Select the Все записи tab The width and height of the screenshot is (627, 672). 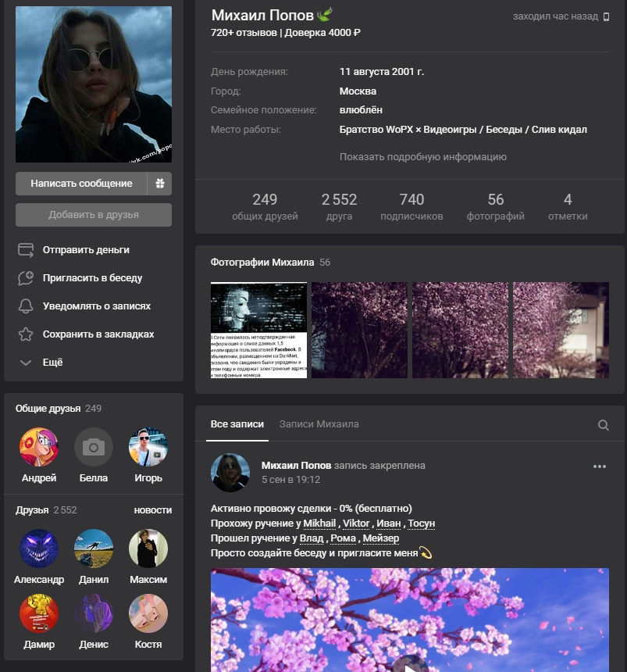237,424
